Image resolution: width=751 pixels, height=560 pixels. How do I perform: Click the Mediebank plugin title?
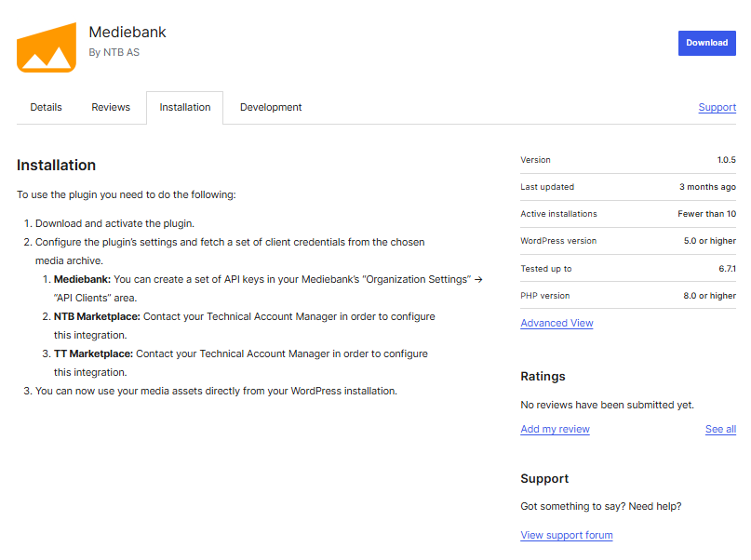[127, 32]
